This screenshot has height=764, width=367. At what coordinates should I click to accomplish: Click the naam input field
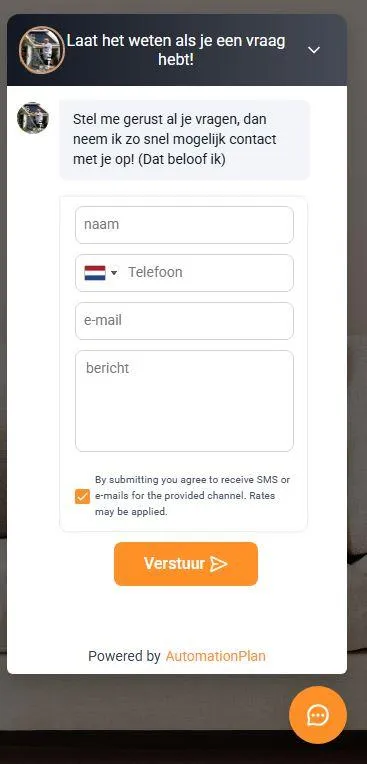[x=184, y=225]
